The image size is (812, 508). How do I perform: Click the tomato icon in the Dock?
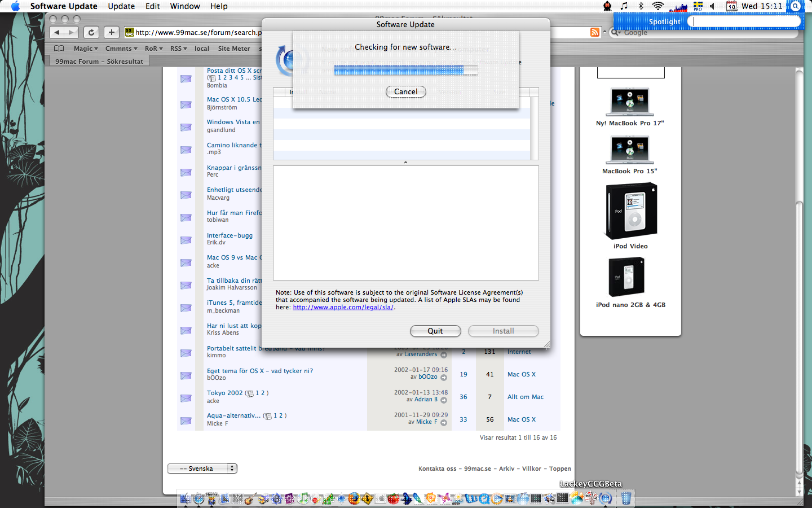pos(393,498)
